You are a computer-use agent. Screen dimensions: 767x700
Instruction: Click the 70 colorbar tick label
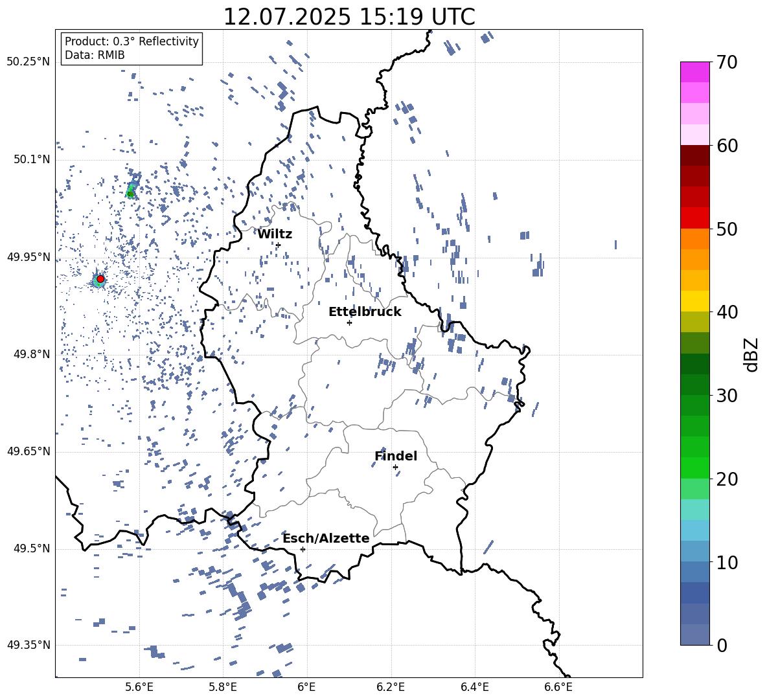(727, 62)
